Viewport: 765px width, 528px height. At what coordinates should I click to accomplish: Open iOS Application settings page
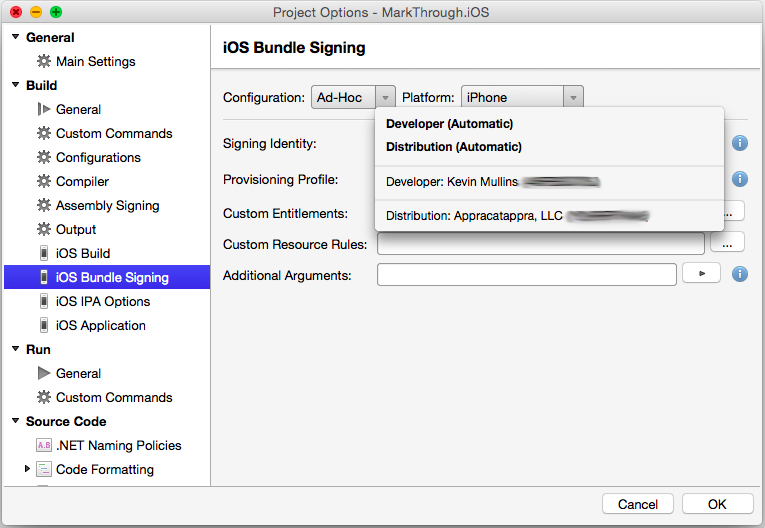[x=100, y=326]
